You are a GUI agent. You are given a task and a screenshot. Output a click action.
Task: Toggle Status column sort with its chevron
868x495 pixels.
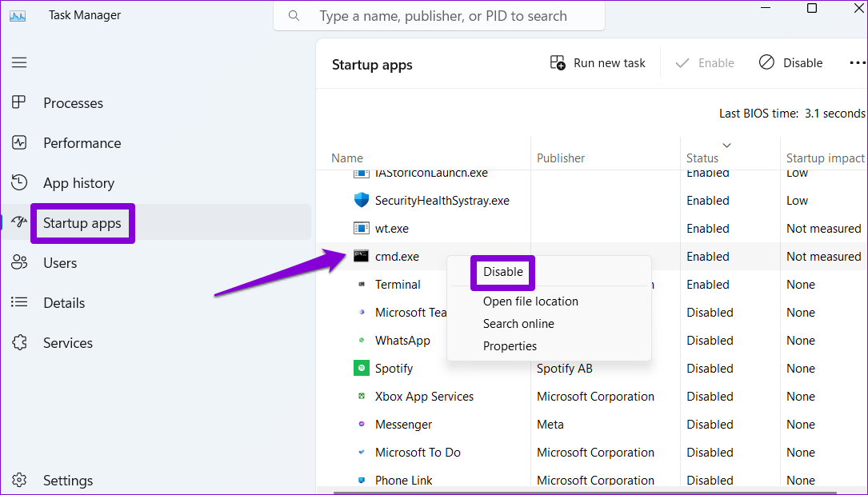pyautogui.click(x=726, y=146)
